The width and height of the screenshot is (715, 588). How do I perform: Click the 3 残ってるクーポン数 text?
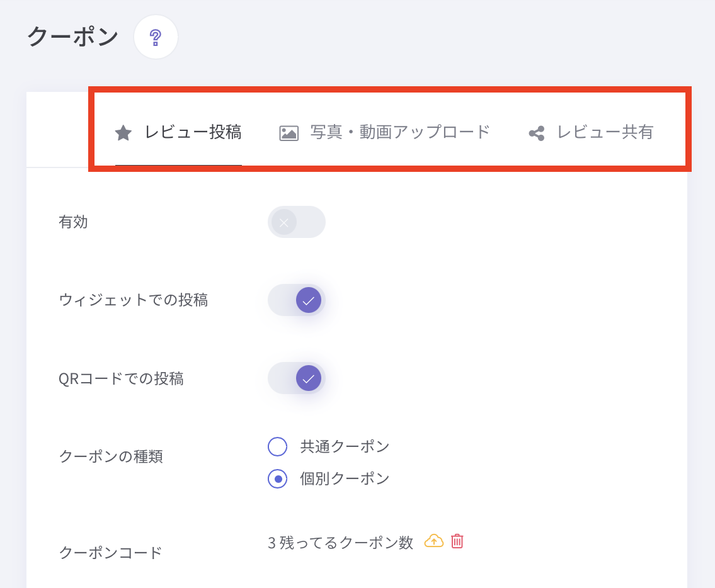[340, 542]
